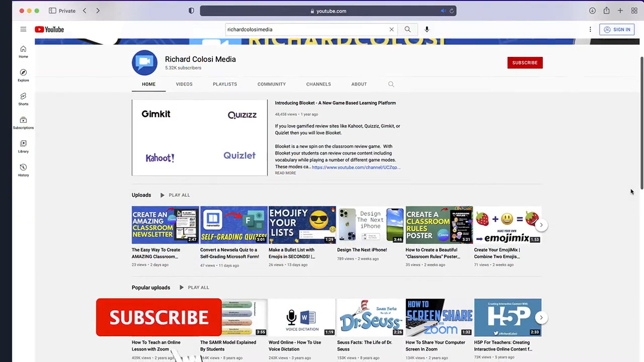Open Safari privacy shield report
The height and width of the screenshot is (362, 644).
191,11
